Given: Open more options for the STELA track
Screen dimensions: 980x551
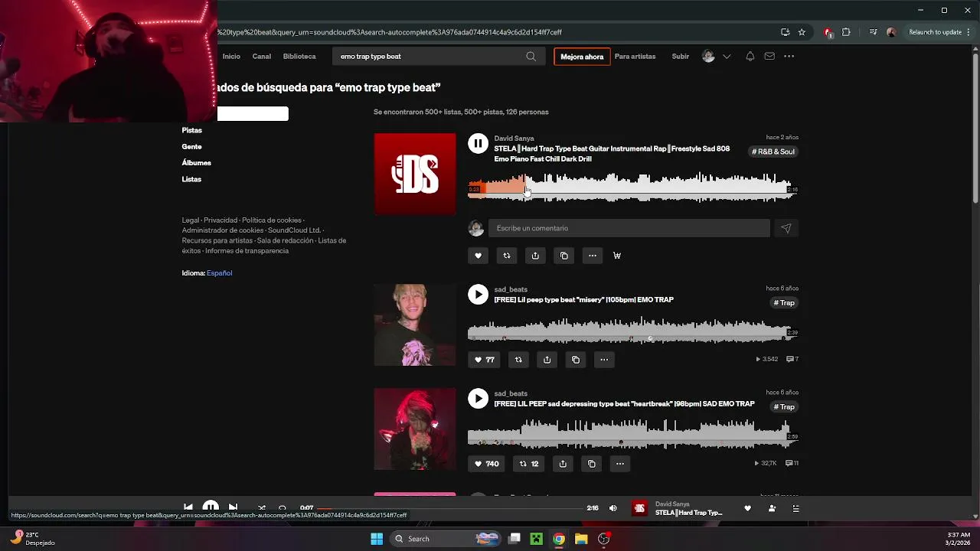Looking at the screenshot, I should pos(592,256).
